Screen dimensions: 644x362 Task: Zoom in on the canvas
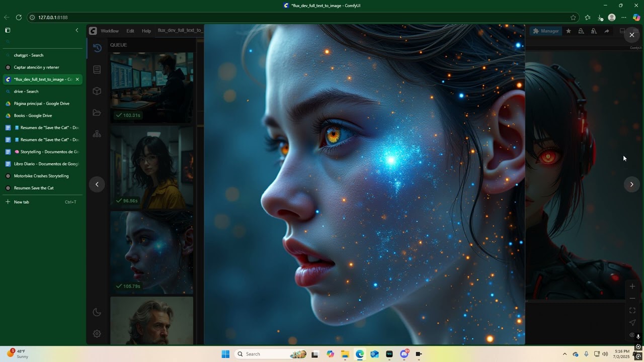[632, 287]
